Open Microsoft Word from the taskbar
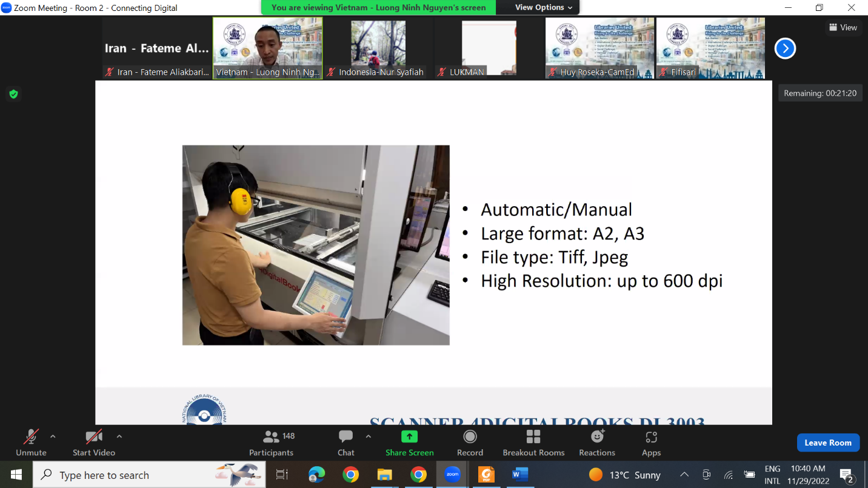The height and width of the screenshot is (488, 868). 519,475
